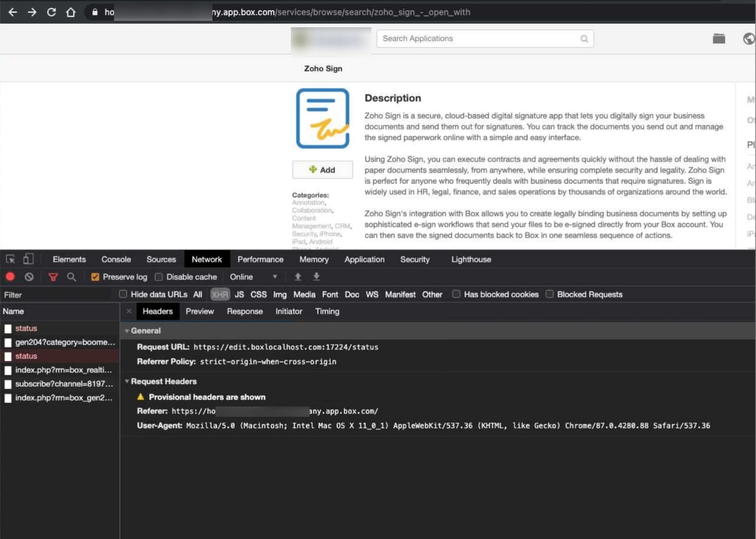
Task: Toggle the device toolbar icon
Action: (x=28, y=259)
